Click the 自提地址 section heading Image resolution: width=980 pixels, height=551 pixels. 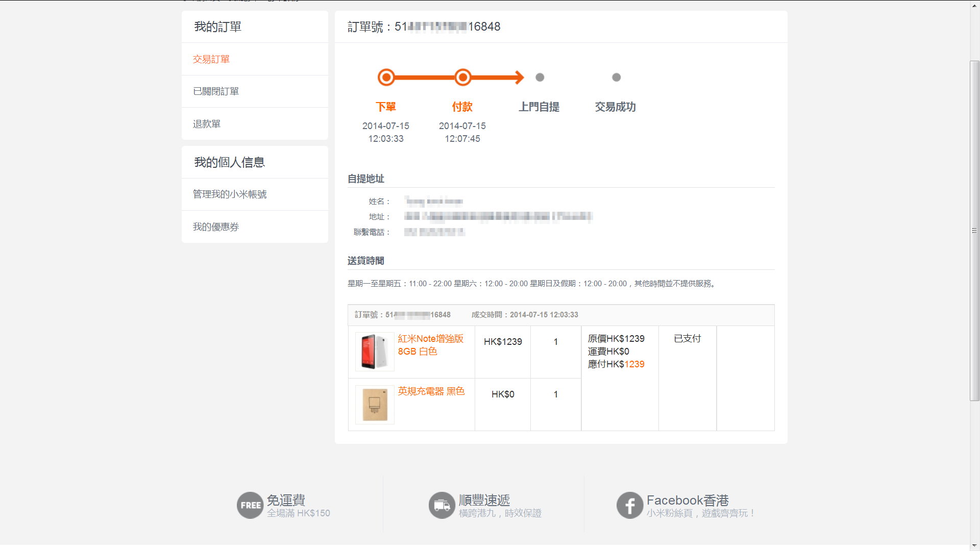(366, 179)
